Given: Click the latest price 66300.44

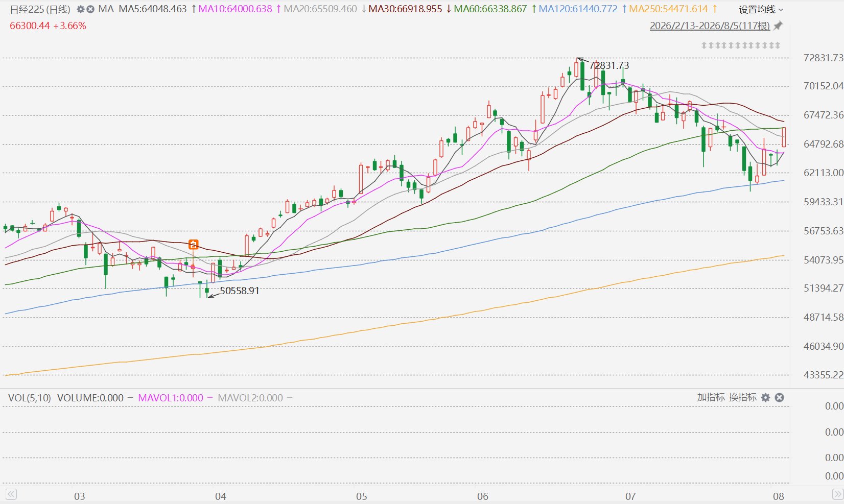Looking at the screenshot, I should [30, 26].
